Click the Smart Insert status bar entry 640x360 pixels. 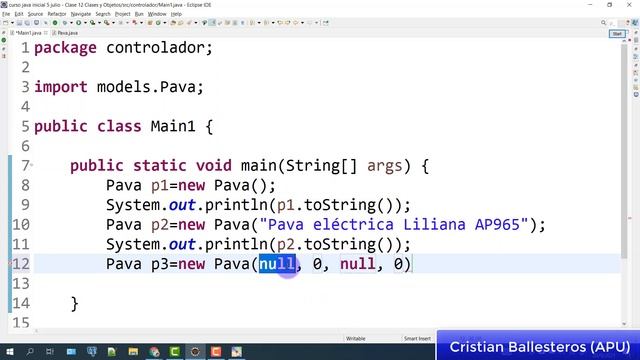[x=417, y=338]
